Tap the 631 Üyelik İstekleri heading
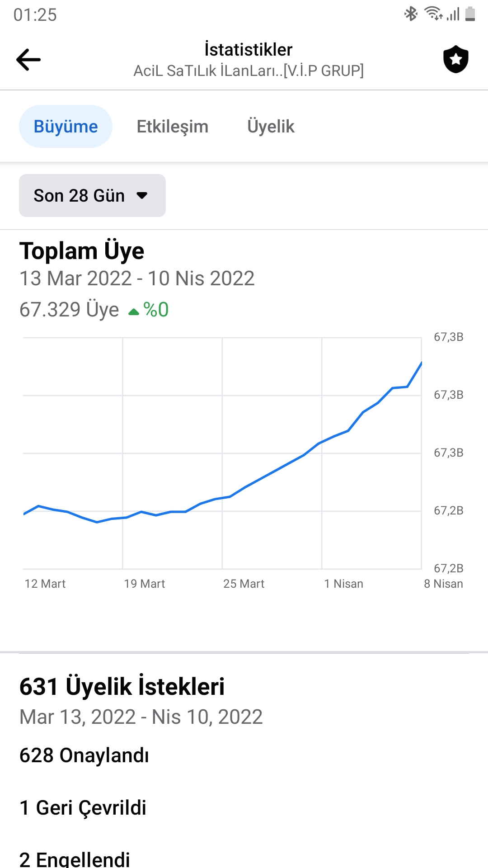The image size is (488, 868). click(x=122, y=686)
